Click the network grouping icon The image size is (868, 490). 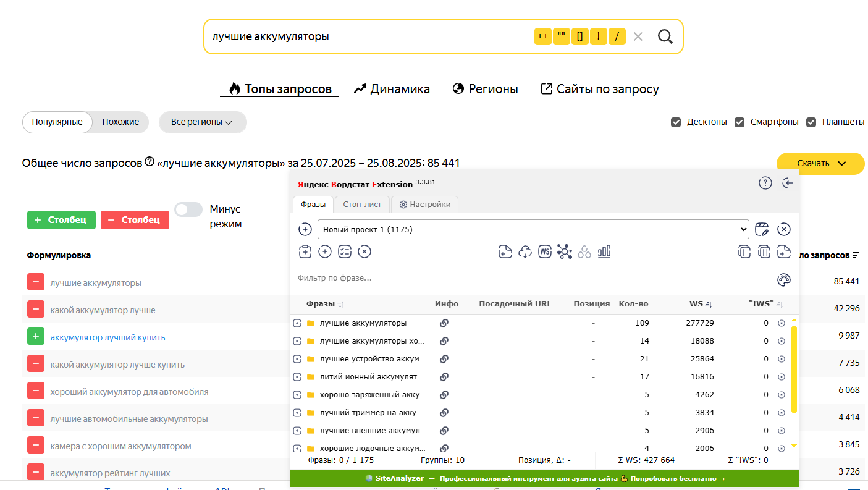(565, 251)
